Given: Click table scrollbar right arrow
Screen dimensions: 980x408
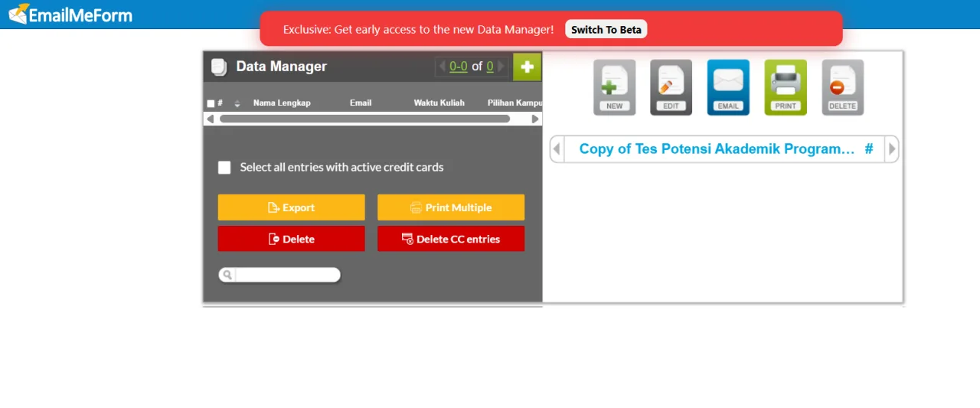Looking at the screenshot, I should 535,119.
